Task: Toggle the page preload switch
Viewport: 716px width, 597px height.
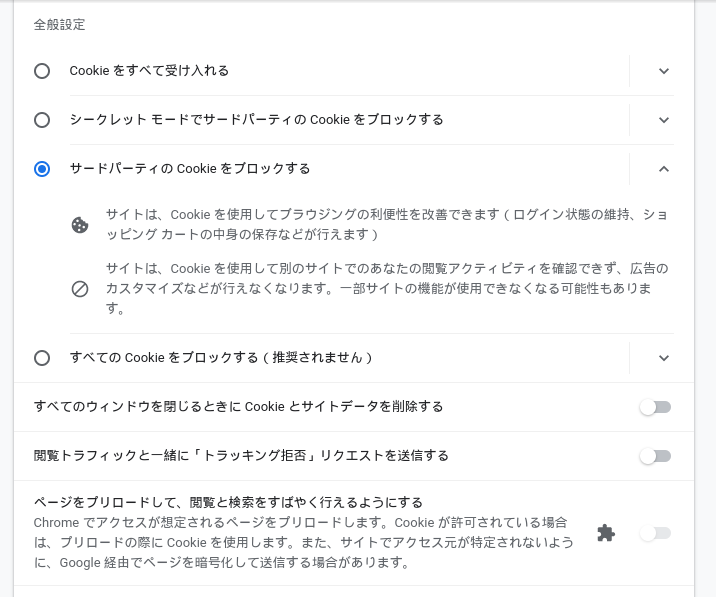Action: click(x=655, y=533)
